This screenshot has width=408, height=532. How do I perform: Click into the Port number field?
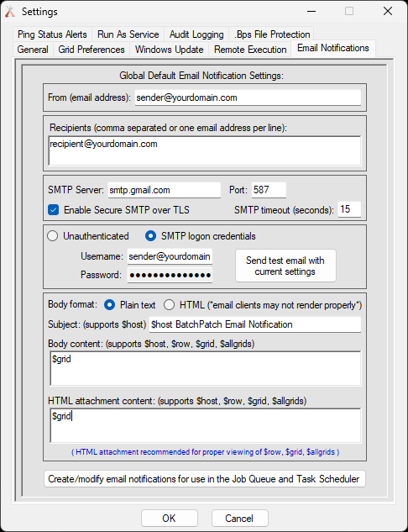point(269,190)
